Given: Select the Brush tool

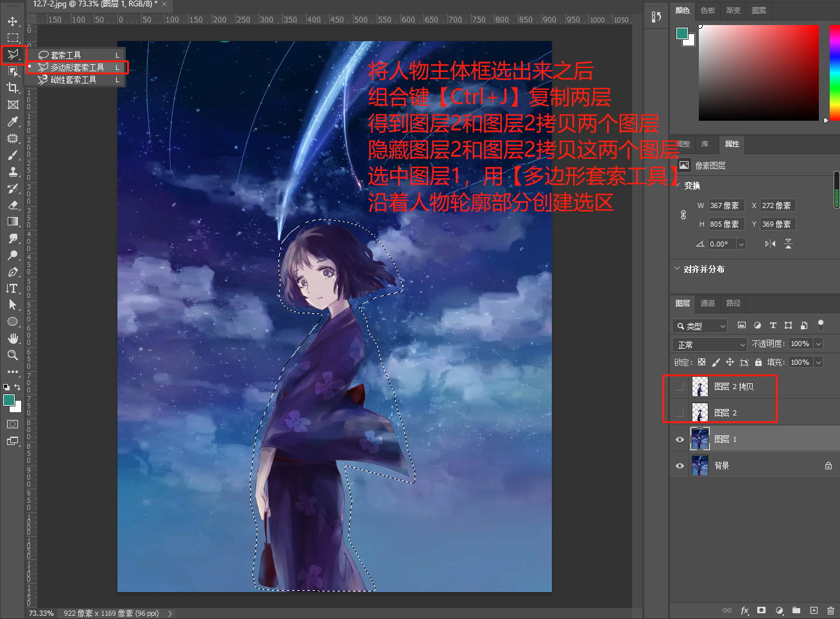Looking at the screenshot, I should (12, 155).
